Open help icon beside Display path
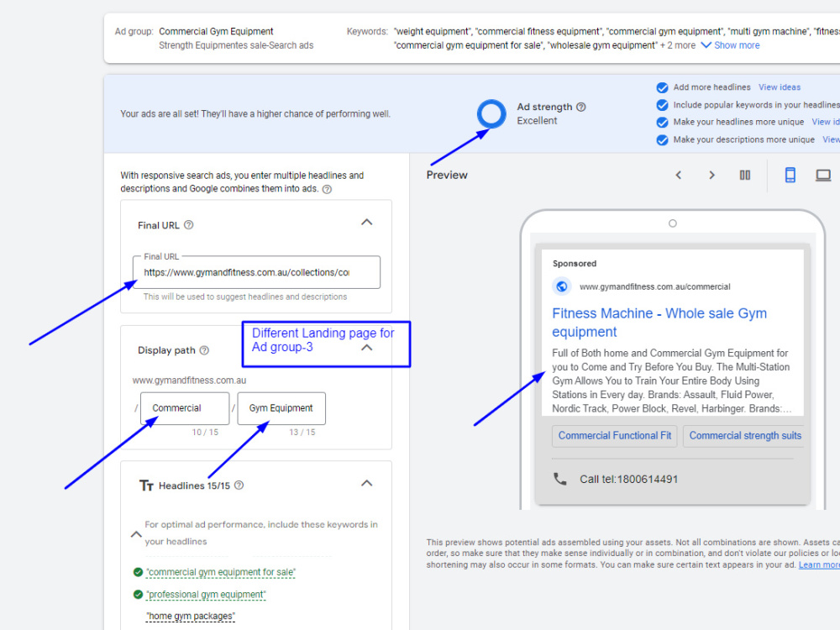The image size is (840, 630). pyautogui.click(x=204, y=350)
